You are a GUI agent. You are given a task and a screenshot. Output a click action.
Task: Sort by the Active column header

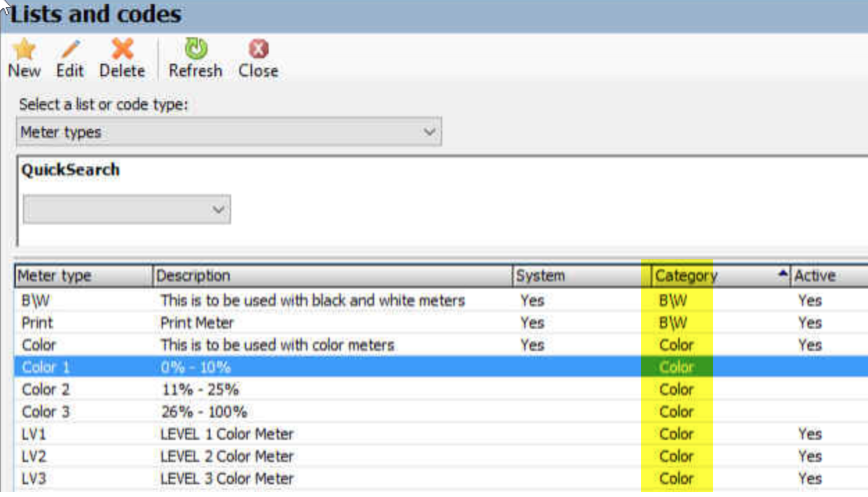point(829,275)
